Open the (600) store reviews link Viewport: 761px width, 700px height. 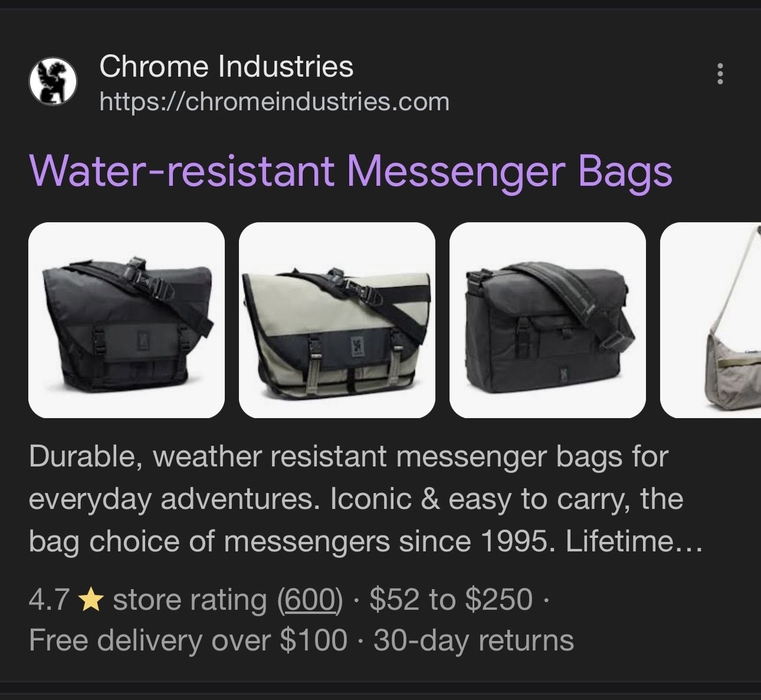(310, 600)
